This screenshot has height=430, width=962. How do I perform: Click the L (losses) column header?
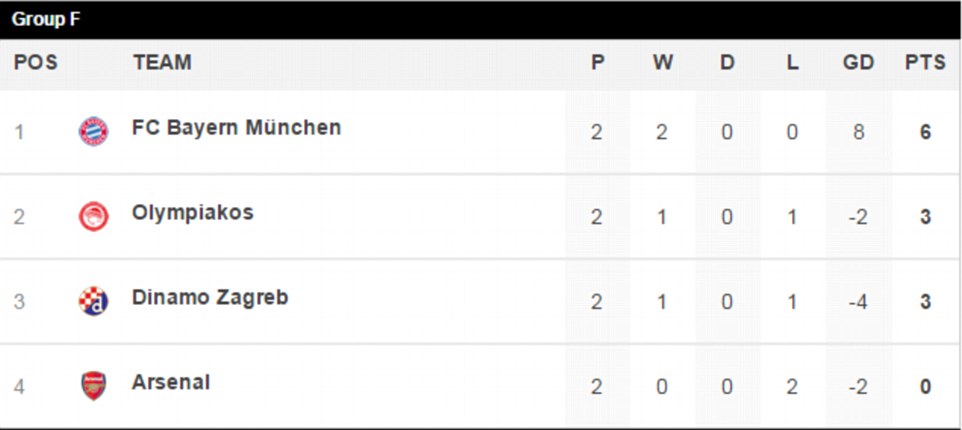pos(792,63)
